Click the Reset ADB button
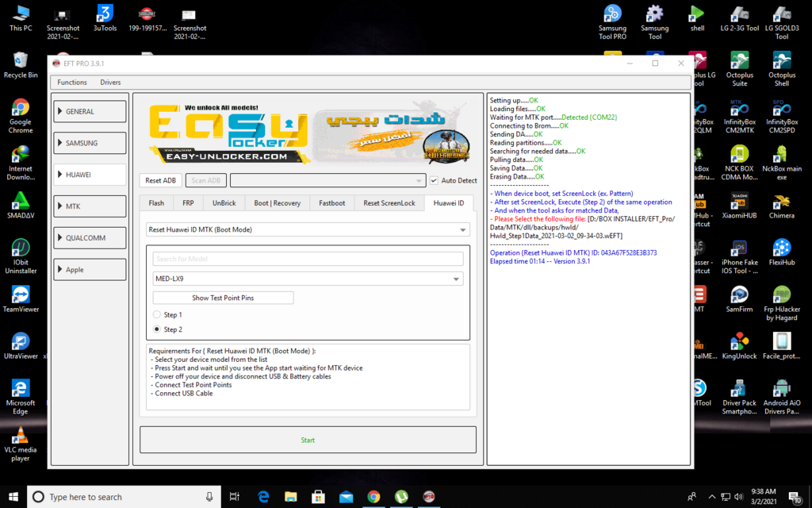The height and width of the screenshot is (508, 812). coord(160,180)
